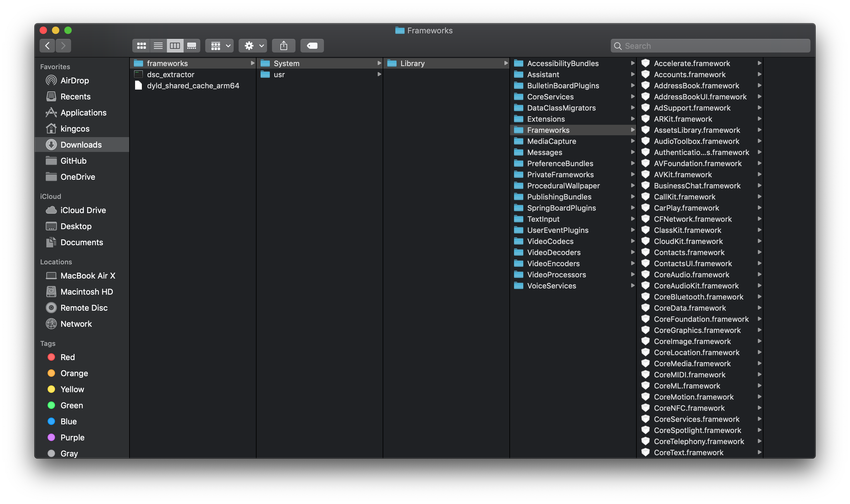Click the Share toolbar icon
Screen dimensions: 850x504
point(283,46)
